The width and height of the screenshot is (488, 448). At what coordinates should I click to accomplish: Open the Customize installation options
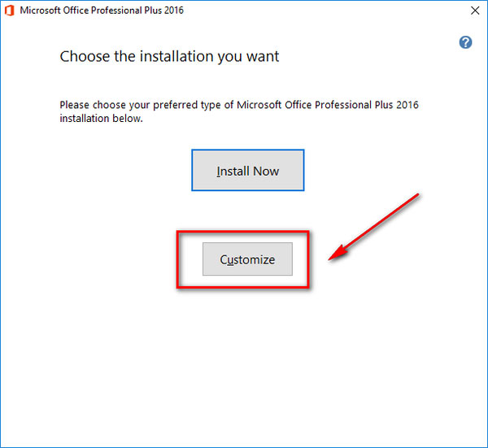pyautogui.click(x=247, y=259)
